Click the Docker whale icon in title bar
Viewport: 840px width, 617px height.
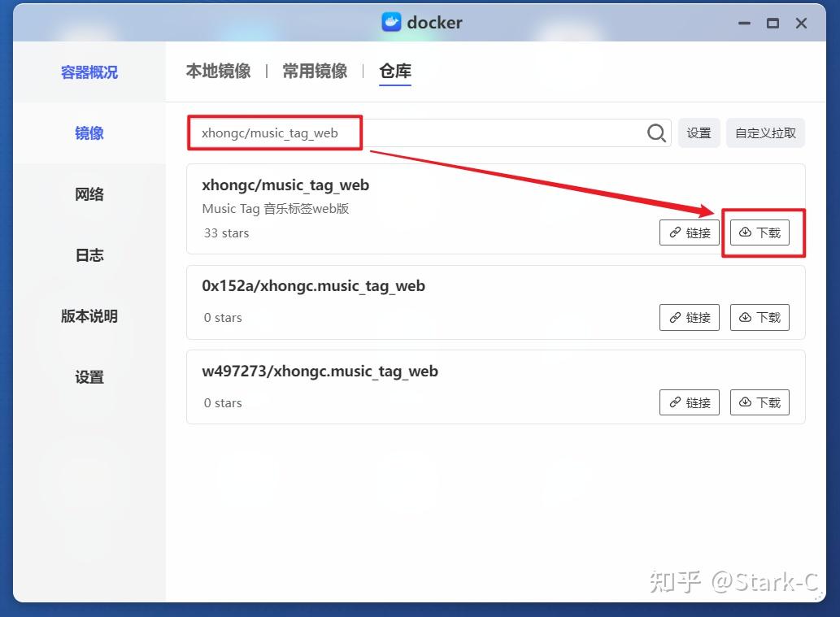[x=390, y=23]
